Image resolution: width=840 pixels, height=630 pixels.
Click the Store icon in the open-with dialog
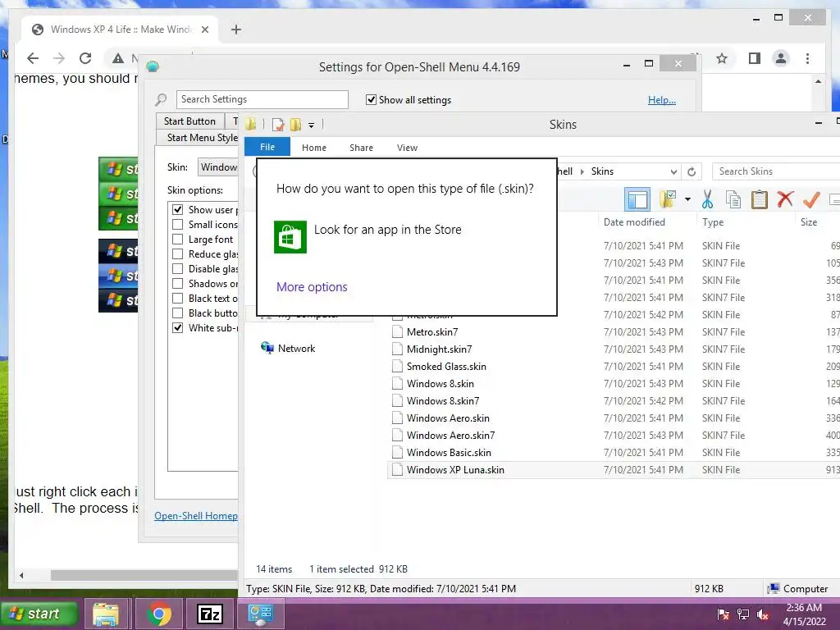(x=290, y=236)
